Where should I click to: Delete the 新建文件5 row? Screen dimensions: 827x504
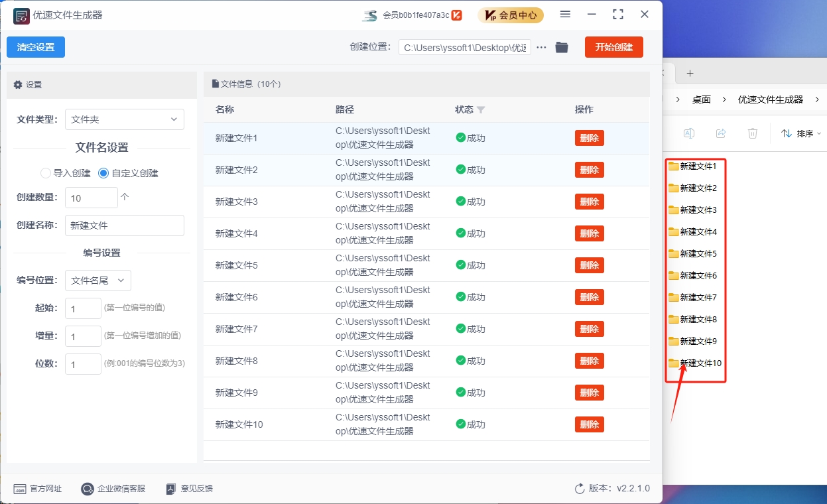tap(589, 265)
